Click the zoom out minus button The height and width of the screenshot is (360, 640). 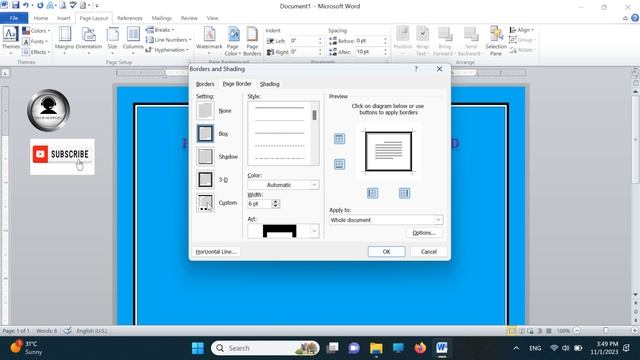point(577,331)
